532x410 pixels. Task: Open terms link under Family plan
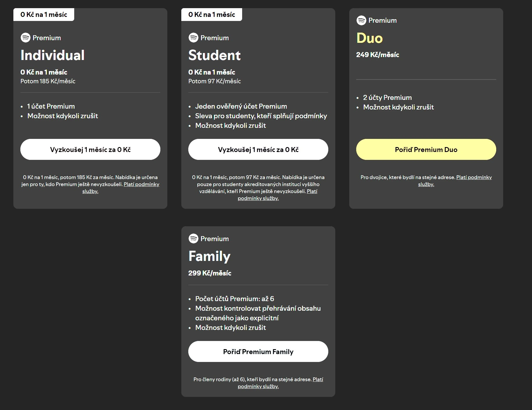[258, 386]
